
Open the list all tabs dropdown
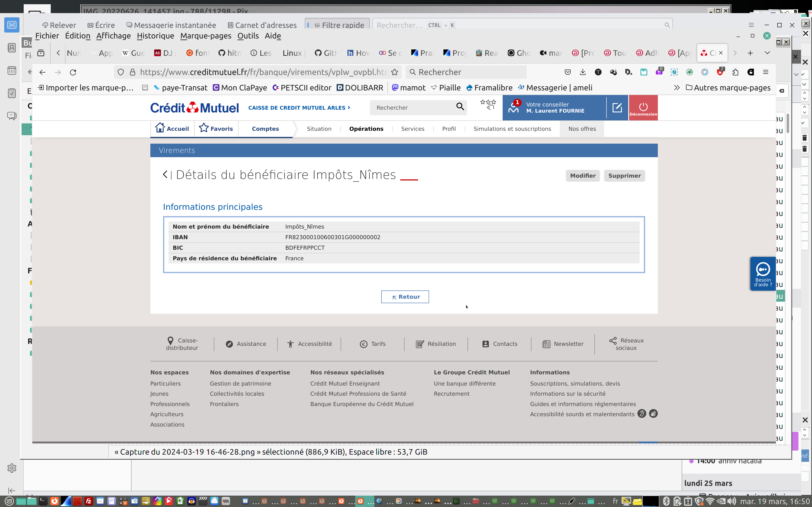(x=767, y=53)
